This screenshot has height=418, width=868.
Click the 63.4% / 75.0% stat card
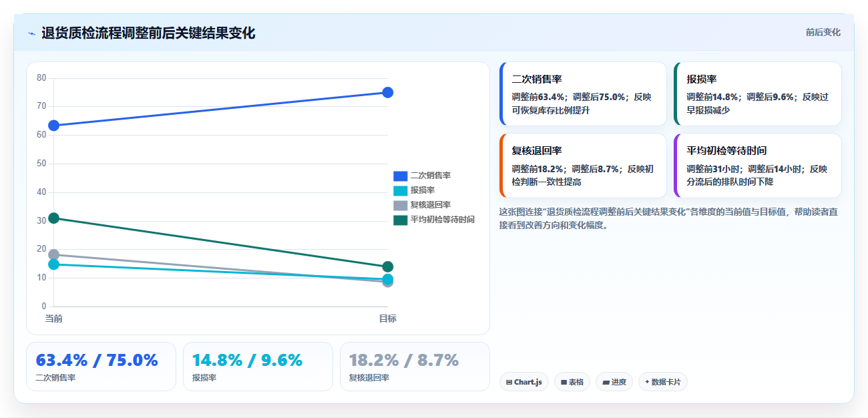[x=101, y=367]
